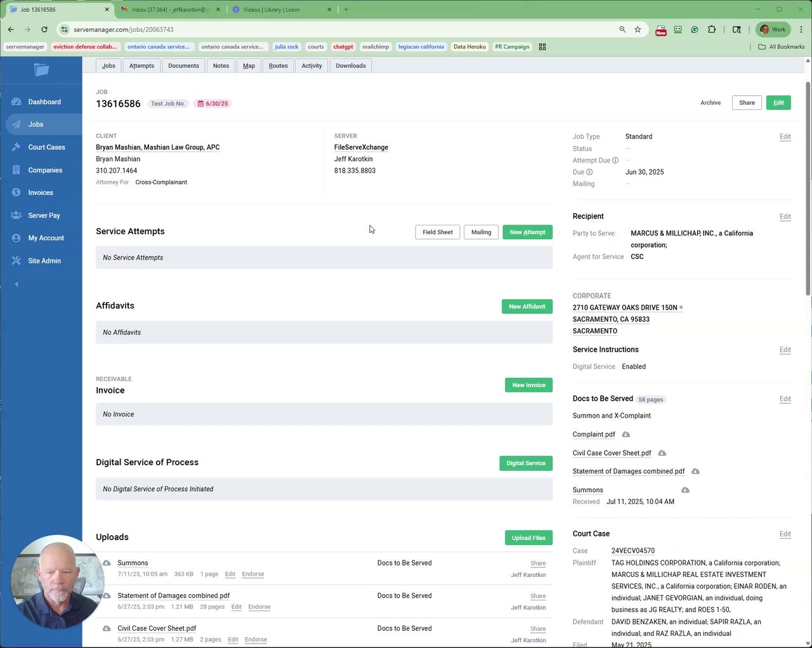Open the Documents tab
Screen dimensions: 812x648
[x=183, y=66]
